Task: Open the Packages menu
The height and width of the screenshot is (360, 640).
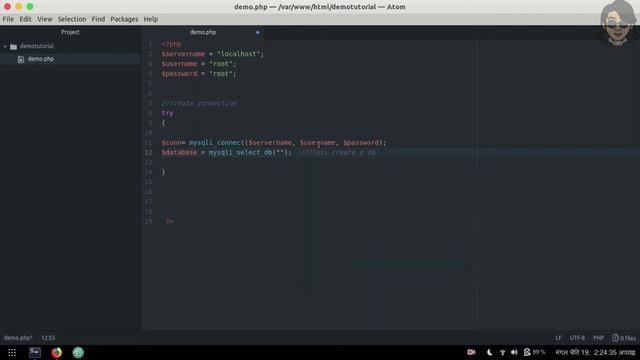Action: (124, 19)
